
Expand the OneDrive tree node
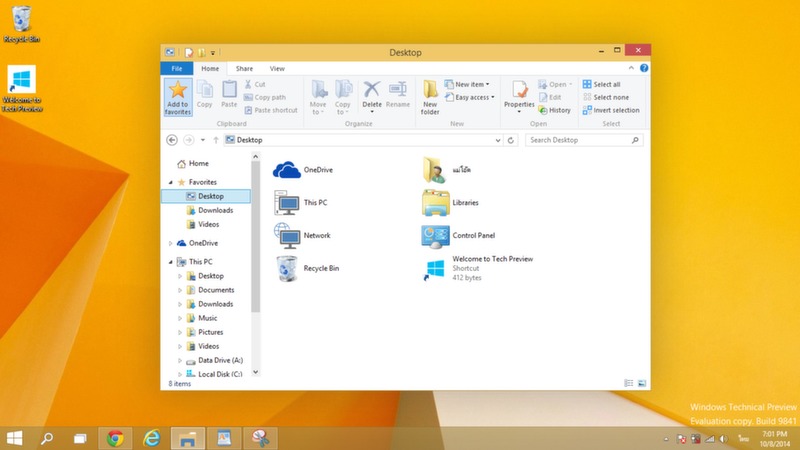click(x=170, y=243)
